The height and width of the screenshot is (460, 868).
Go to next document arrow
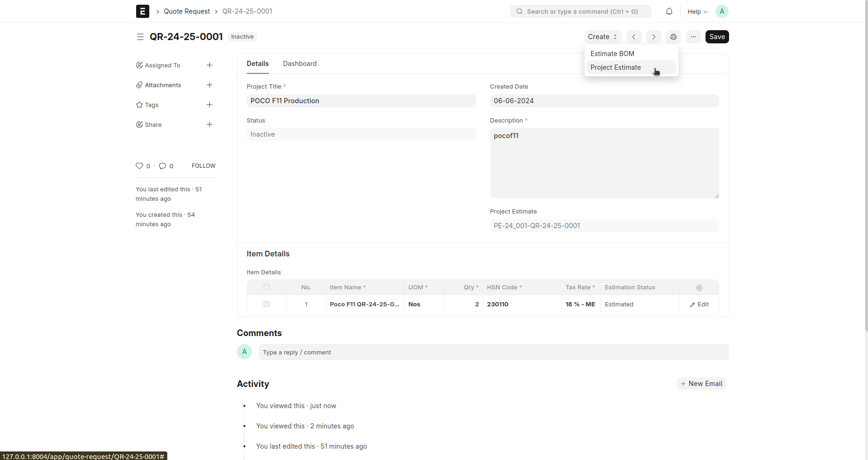pyautogui.click(x=654, y=37)
